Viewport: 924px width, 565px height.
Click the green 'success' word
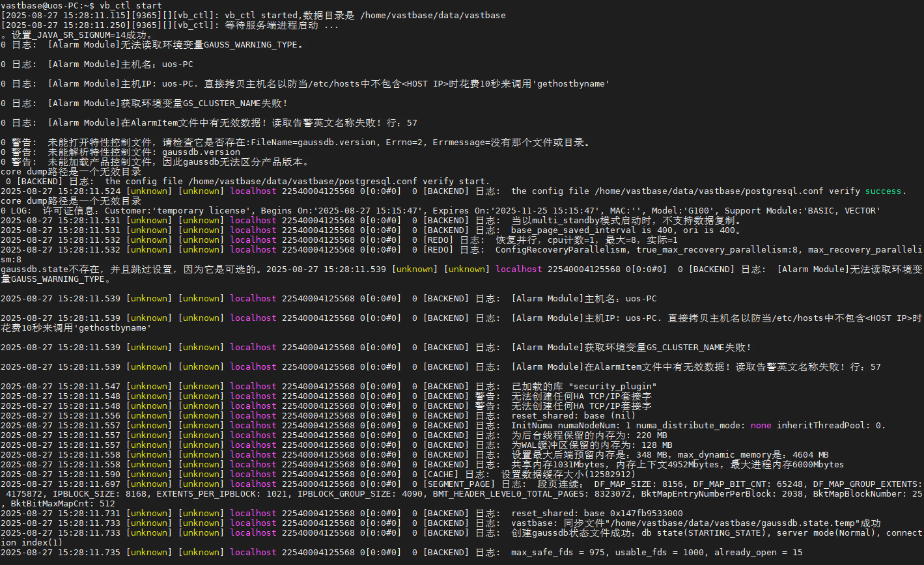coord(883,191)
